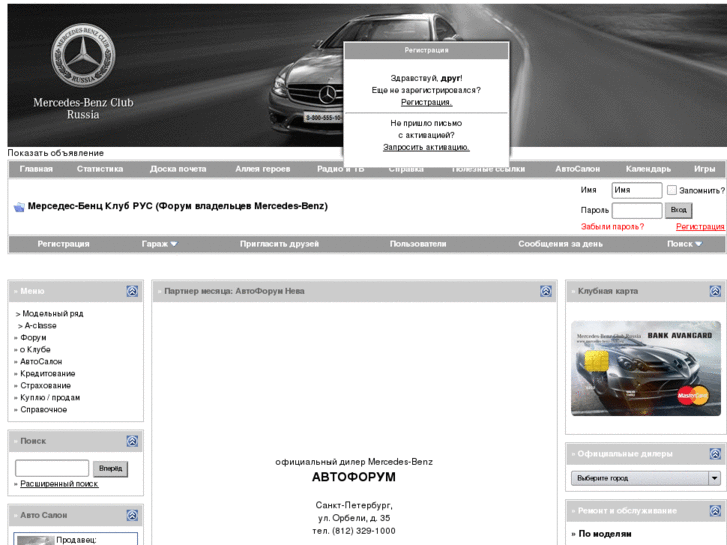Click the forum title Мерседес-Бенц Клуб РУС
This screenshot has height=545, width=727.
tap(178, 206)
